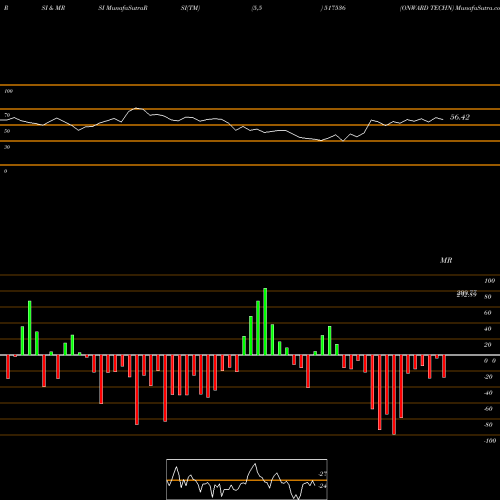Click the histogram axis label 20

487,345
